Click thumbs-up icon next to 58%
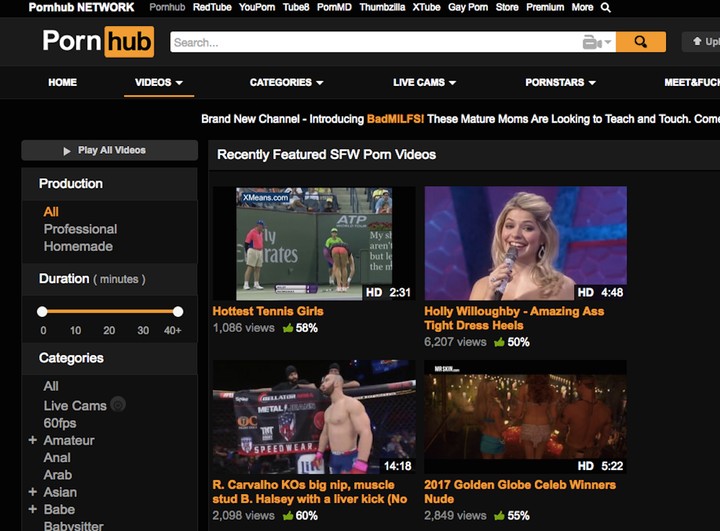 coord(288,328)
